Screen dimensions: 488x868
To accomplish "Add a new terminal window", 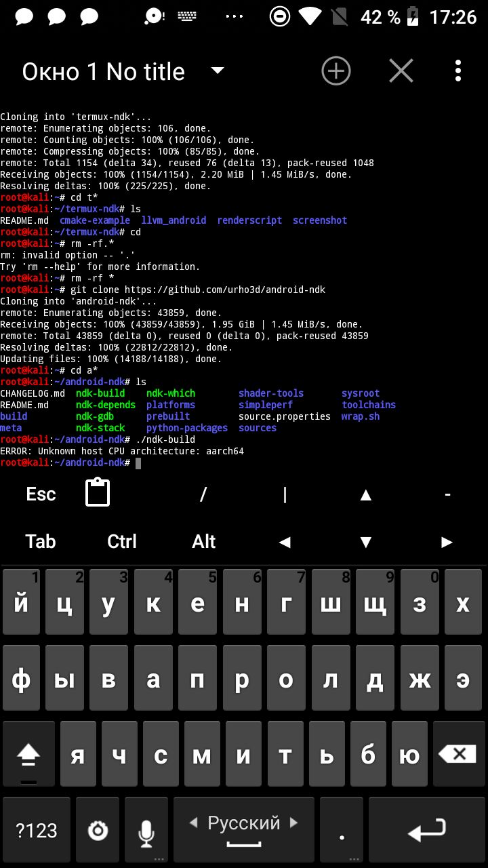I will tap(335, 71).
